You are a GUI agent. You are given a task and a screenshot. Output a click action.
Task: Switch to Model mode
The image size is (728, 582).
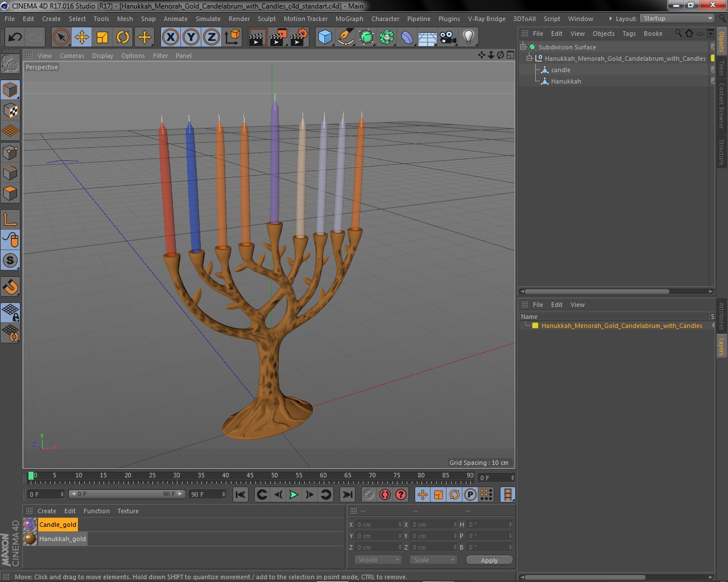(10, 90)
